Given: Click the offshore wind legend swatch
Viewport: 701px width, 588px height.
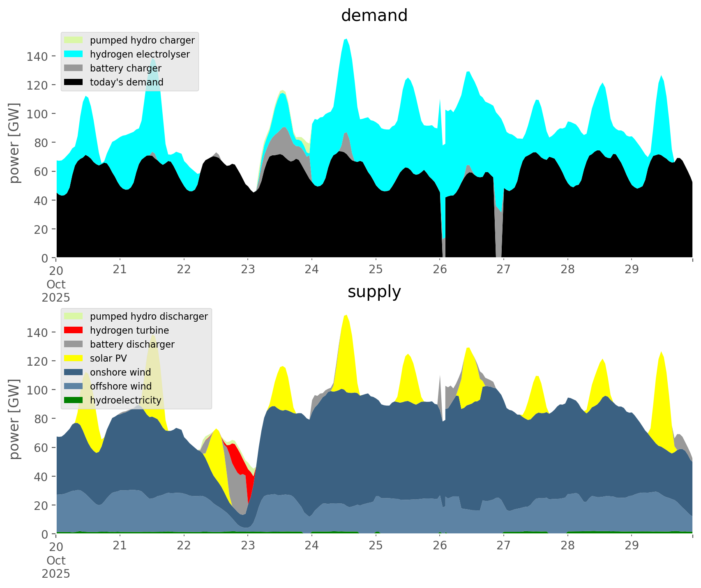Looking at the screenshot, I should click(x=74, y=386).
